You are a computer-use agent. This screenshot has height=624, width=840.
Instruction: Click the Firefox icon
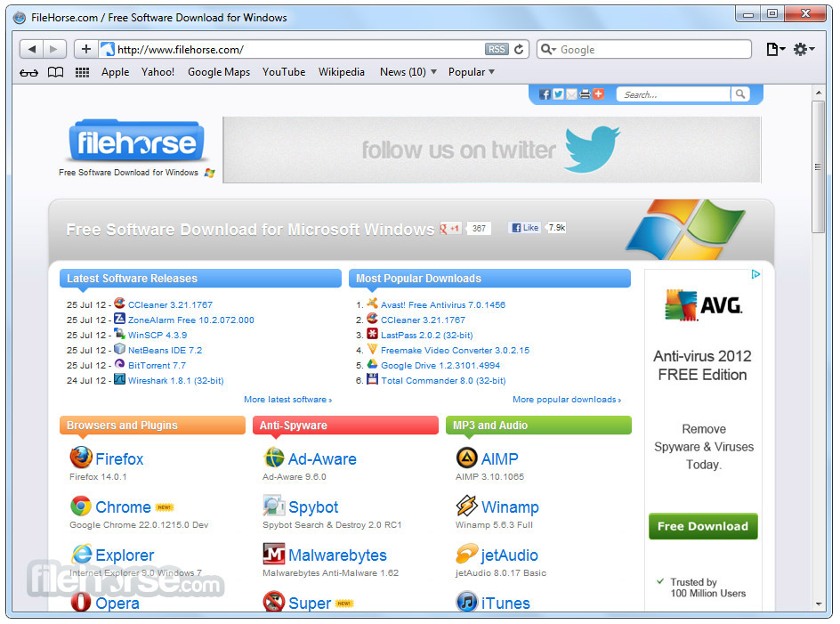(x=81, y=458)
